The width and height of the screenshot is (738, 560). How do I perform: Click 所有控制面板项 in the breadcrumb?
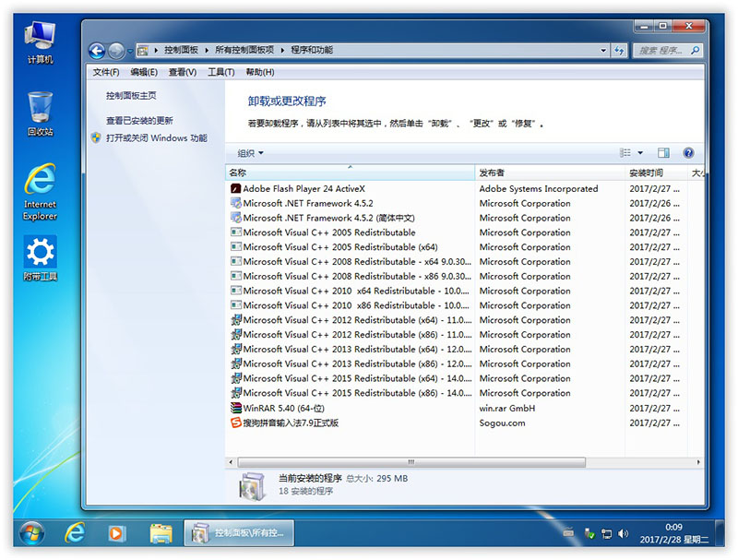click(244, 51)
